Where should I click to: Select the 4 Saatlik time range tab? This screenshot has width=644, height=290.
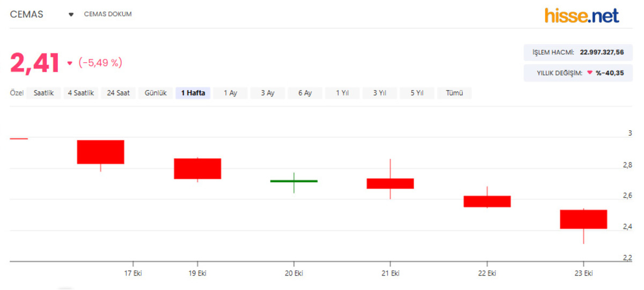pos(81,93)
